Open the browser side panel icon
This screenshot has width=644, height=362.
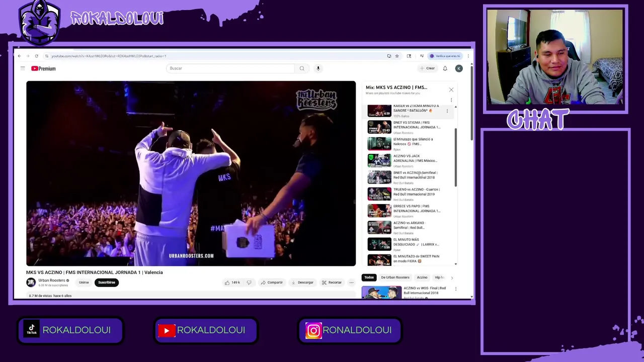point(409,56)
